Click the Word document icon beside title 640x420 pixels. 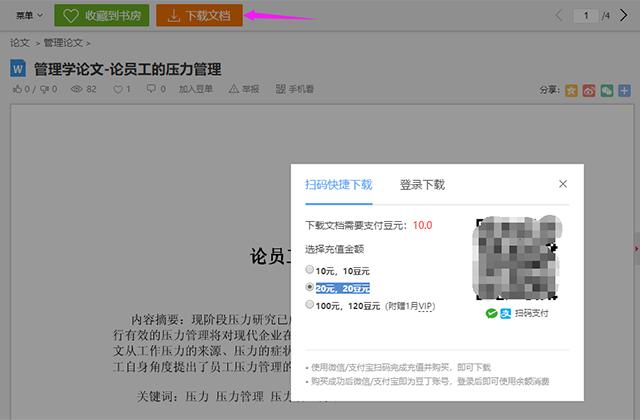pos(18,69)
